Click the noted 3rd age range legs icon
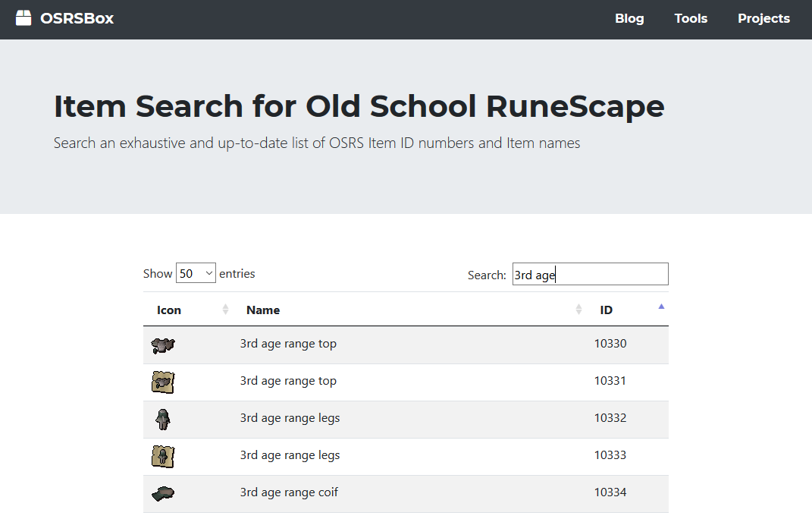This screenshot has width=812, height=519. (162, 456)
